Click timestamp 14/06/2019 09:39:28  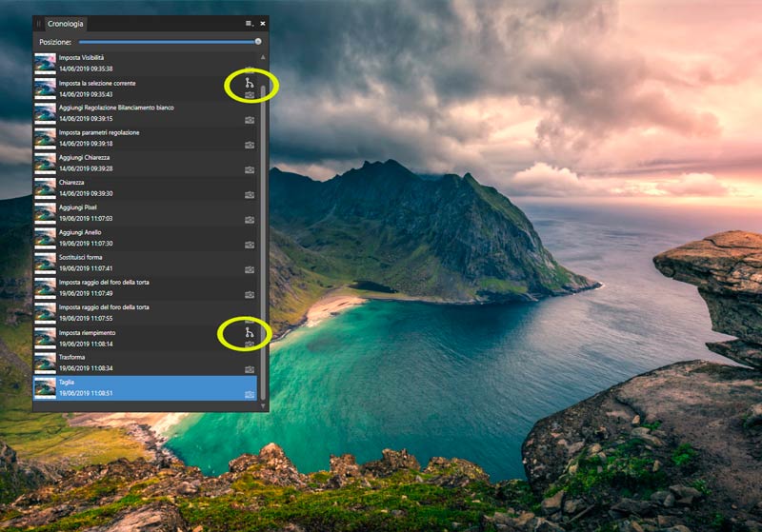point(86,168)
